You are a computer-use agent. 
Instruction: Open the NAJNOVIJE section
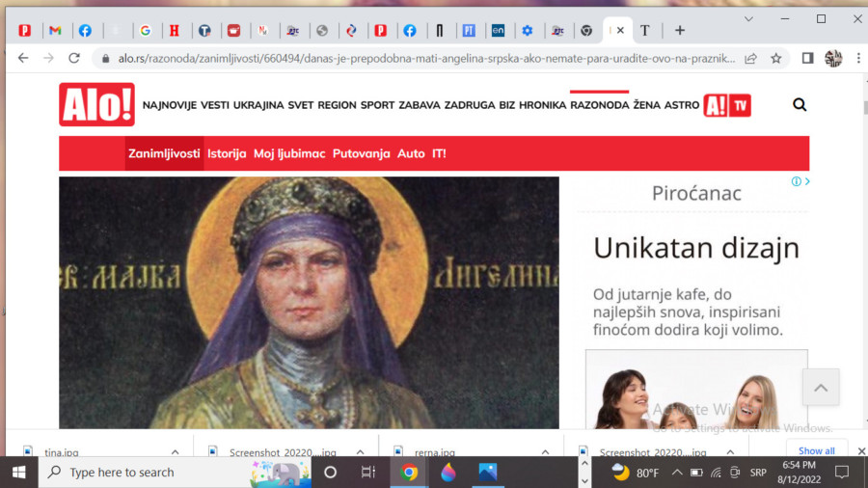pyautogui.click(x=170, y=105)
